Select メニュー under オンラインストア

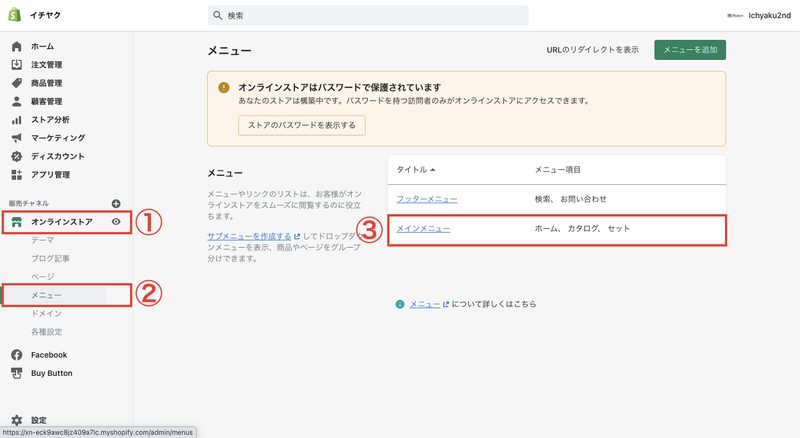pyautogui.click(x=46, y=295)
